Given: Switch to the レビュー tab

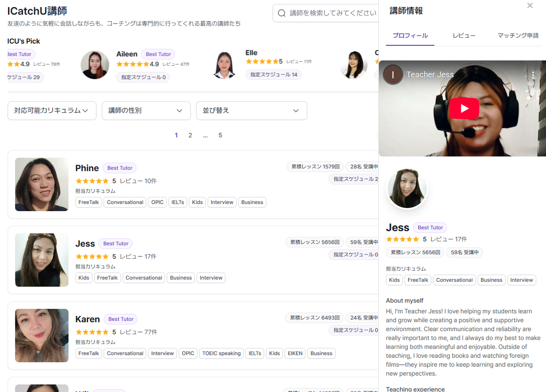Looking at the screenshot, I should [x=464, y=36].
